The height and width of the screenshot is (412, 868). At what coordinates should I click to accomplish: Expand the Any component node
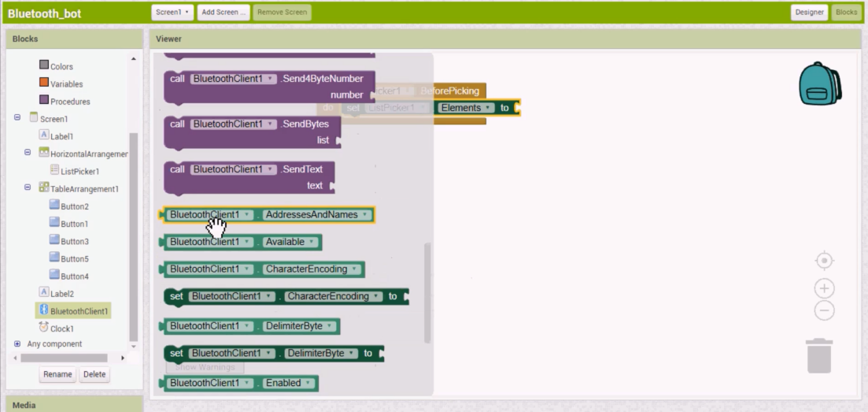(x=17, y=343)
